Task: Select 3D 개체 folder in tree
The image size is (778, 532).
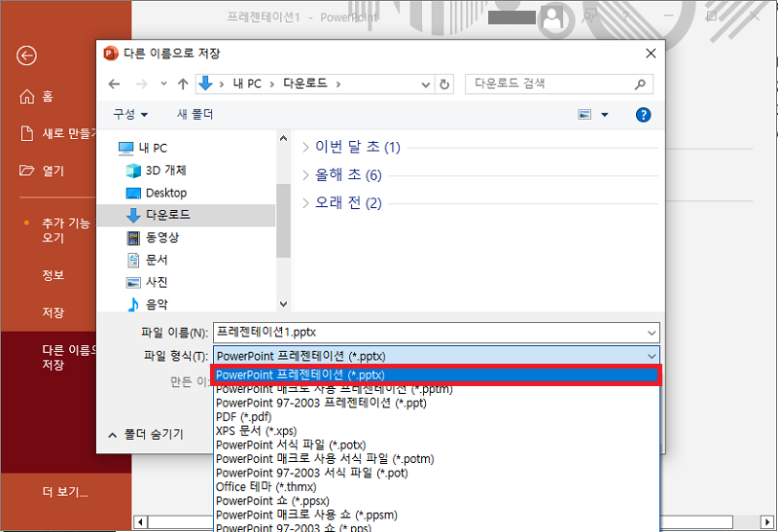Action: pos(157,170)
